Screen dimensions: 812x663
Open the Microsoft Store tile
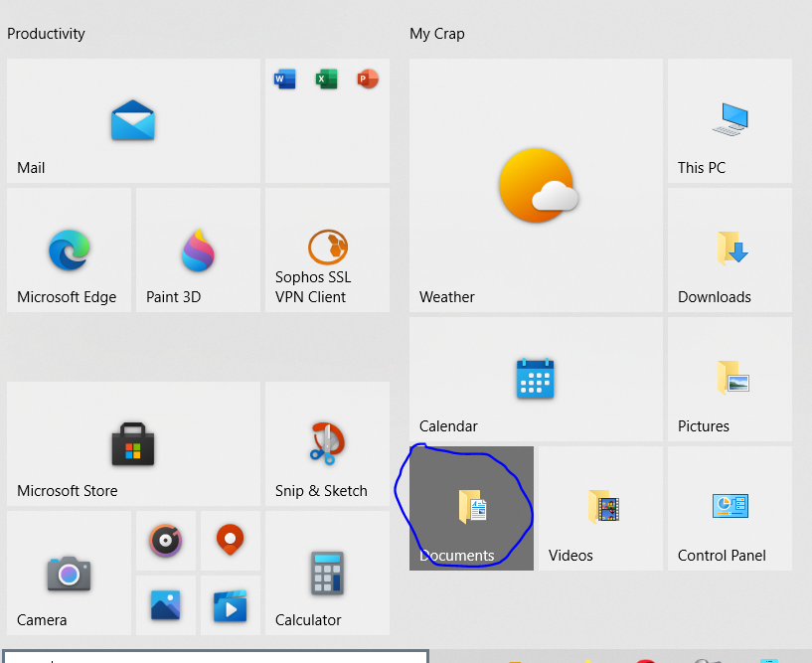133,444
